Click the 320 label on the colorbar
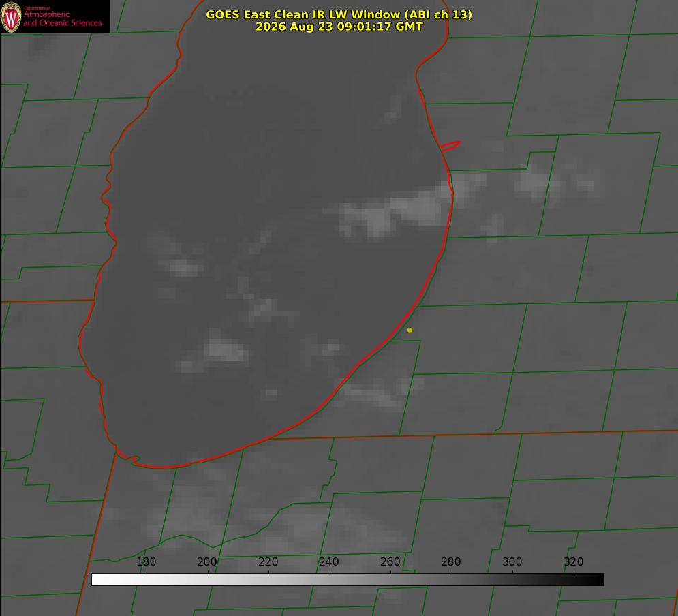The image size is (678, 616). pyautogui.click(x=574, y=561)
